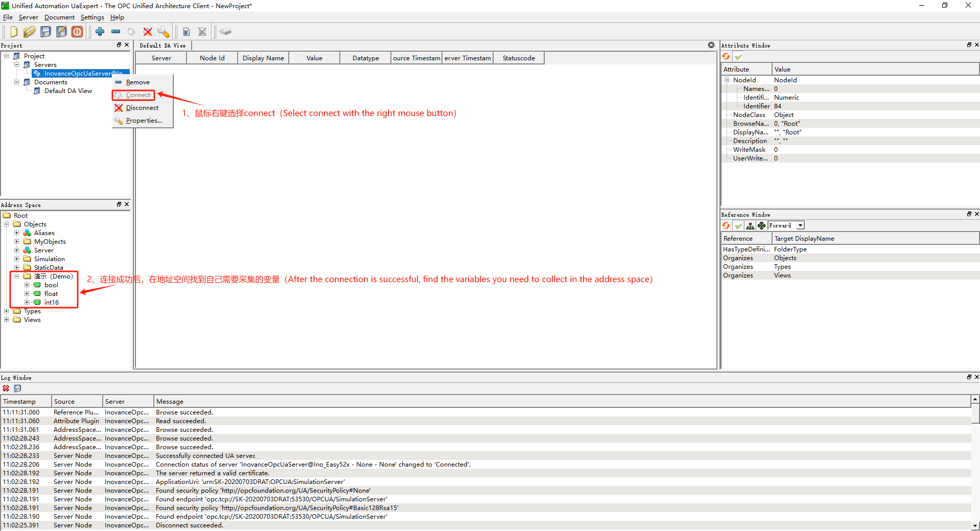
Task: Expand the Types folder in Address Space
Action: tap(7, 311)
